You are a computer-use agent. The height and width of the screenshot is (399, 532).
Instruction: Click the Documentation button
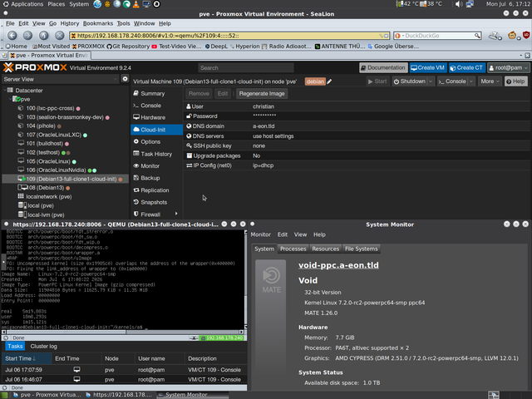382,68
